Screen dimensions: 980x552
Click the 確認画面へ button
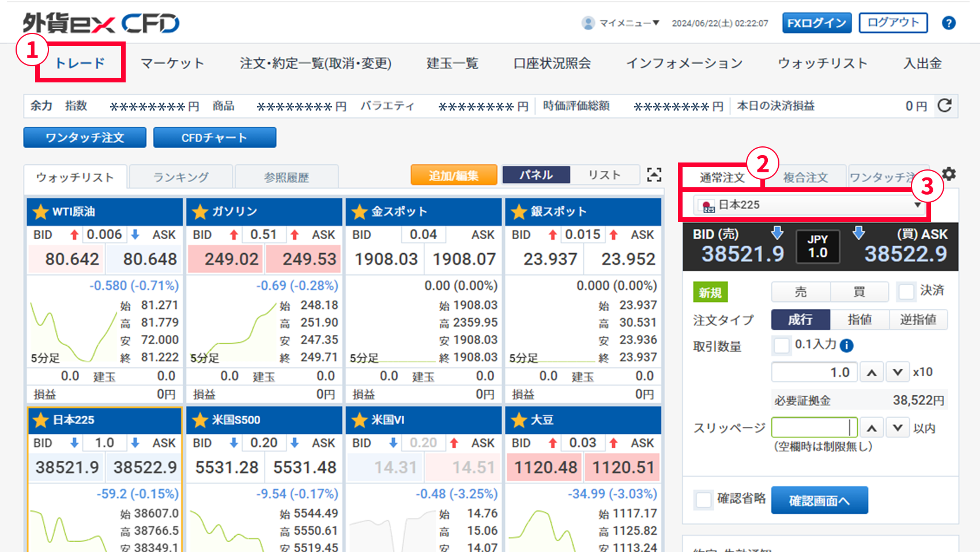819,500
